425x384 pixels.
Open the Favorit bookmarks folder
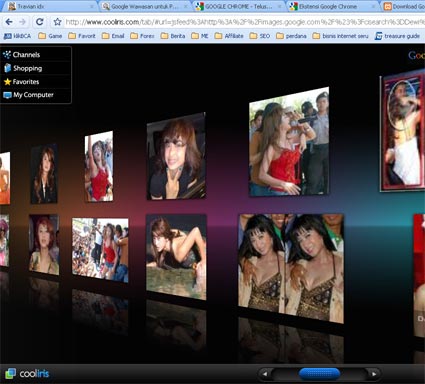[x=82, y=36]
